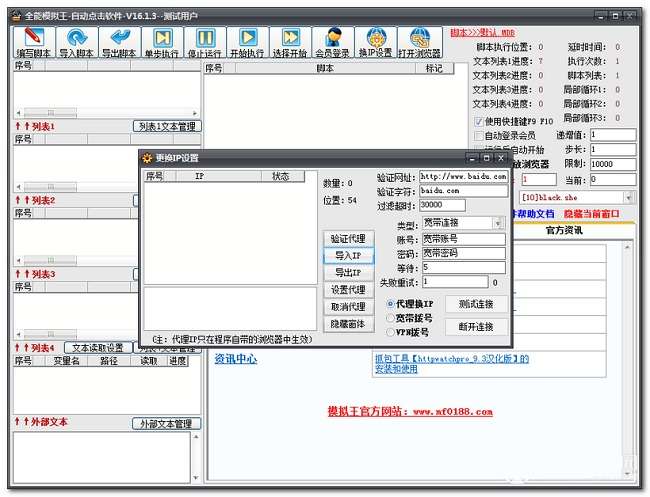The image size is (650, 497).
Task: Click the 官方资讯 panel vertical scrollbar
Action: pos(627,359)
